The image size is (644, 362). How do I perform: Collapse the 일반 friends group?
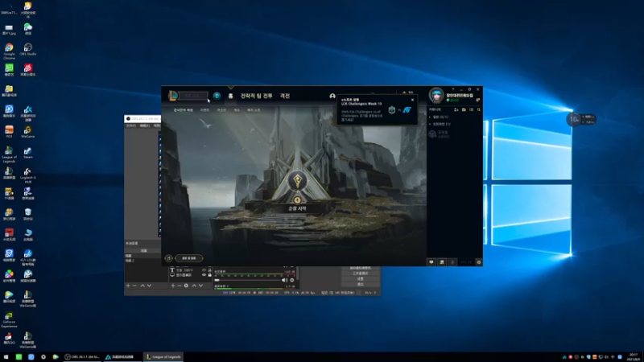439,117
